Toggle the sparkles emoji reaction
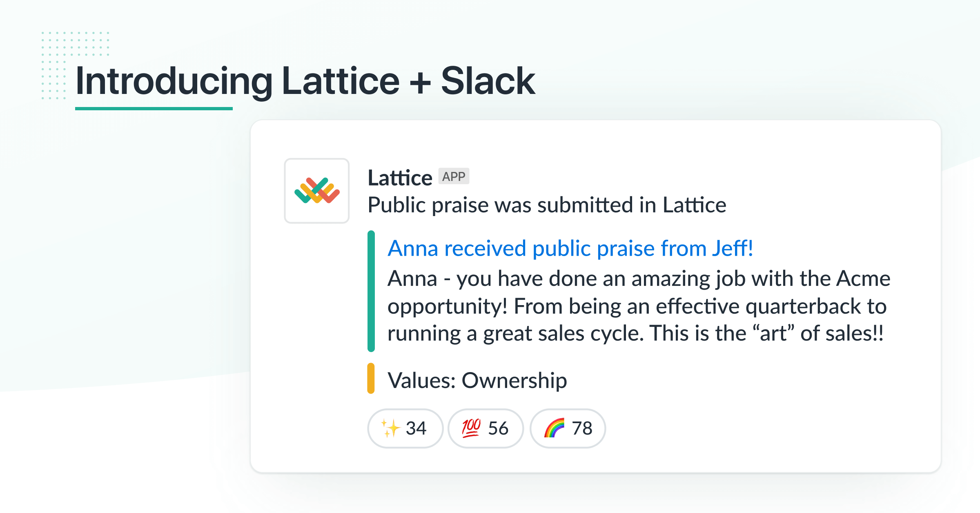The image size is (980, 513). tap(405, 428)
